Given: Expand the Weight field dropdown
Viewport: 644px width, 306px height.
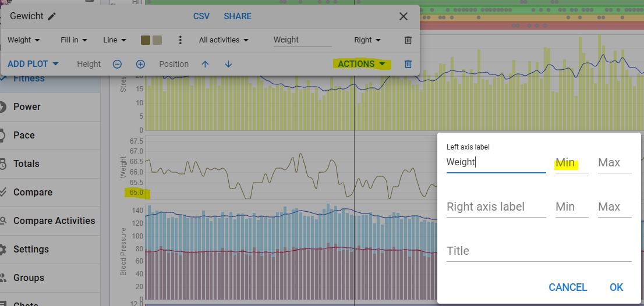Looking at the screenshot, I should point(24,40).
